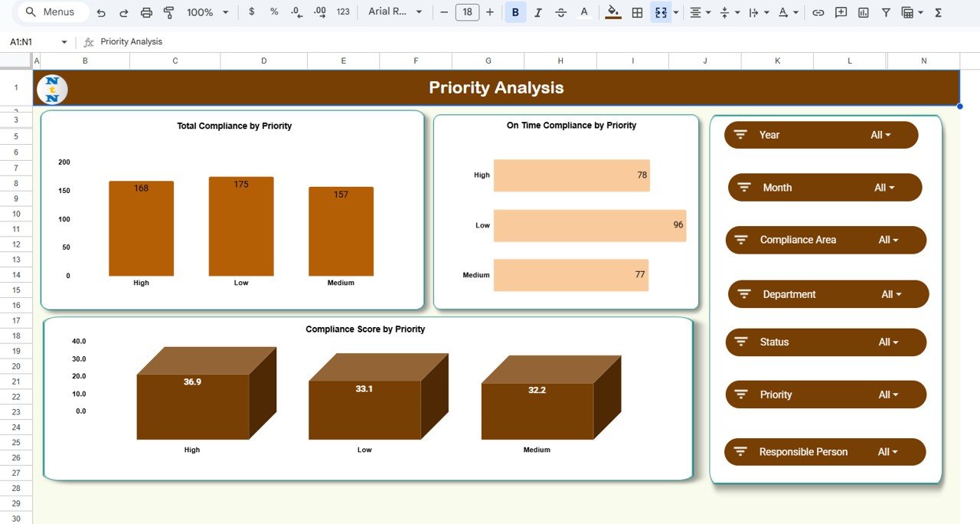Viewport: 980px width, 524px height.
Task: Click the percent format icon
Action: point(273,12)
